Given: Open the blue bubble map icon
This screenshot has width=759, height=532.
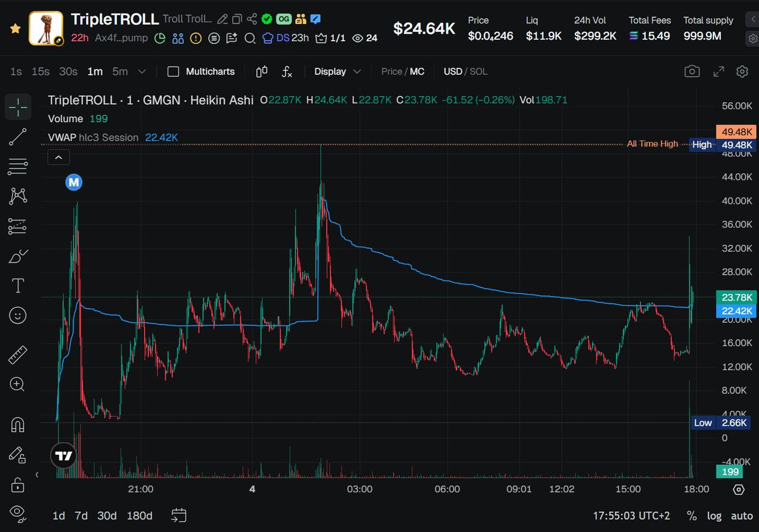Looking at the screenshot, I should coord(178,38).
